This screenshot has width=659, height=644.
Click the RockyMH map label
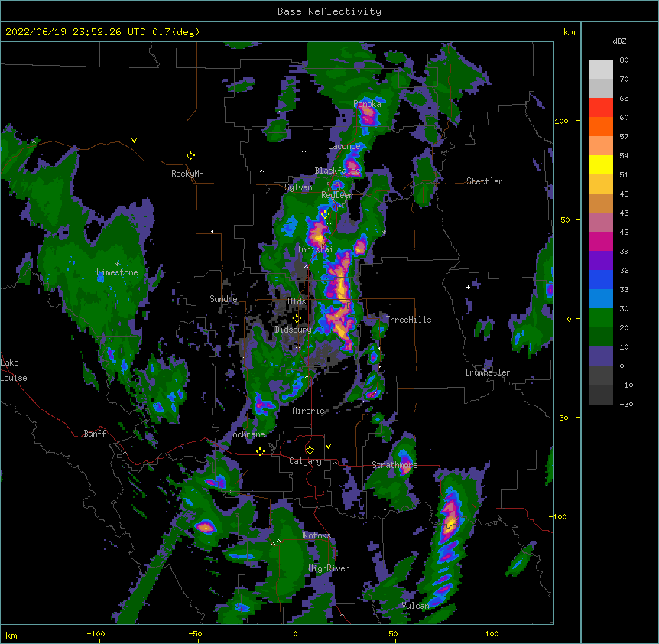point(187,174)
